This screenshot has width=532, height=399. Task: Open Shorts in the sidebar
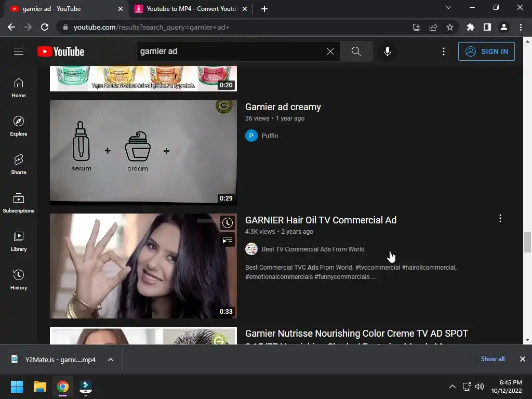tap(19, 165)
